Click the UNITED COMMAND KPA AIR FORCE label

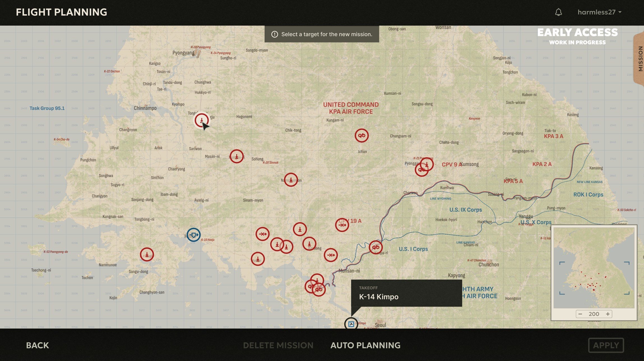[351, 108]
